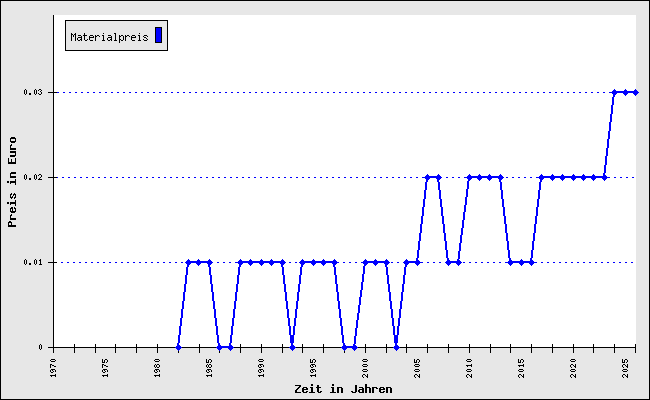650x400 pixels.
Task: Select the 2003 data point at zero
Action: 396,347
